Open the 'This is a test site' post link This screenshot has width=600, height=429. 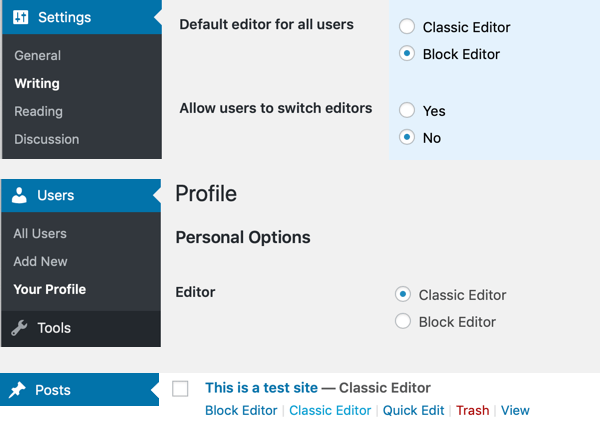(x=261, y=388)
